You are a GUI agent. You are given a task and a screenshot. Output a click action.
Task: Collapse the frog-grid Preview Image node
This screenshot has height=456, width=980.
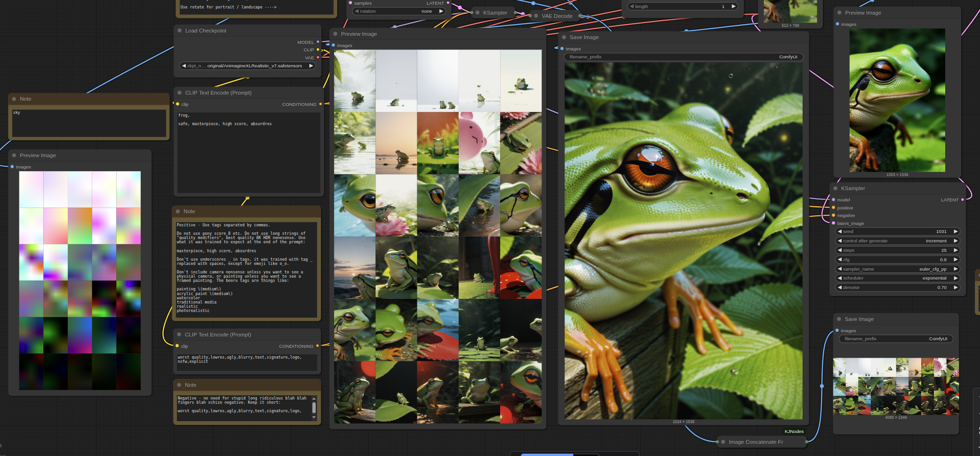point(335,34)
